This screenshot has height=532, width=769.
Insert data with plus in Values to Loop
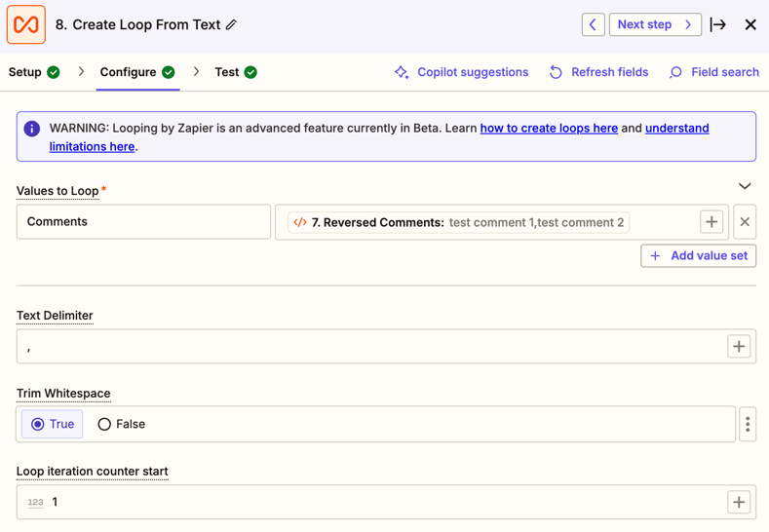pyautogui.click(x=711, y=222)
